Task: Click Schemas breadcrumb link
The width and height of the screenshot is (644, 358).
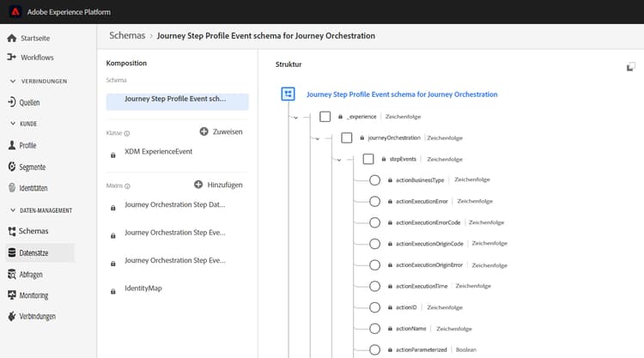Action: (x=126, y=36)
